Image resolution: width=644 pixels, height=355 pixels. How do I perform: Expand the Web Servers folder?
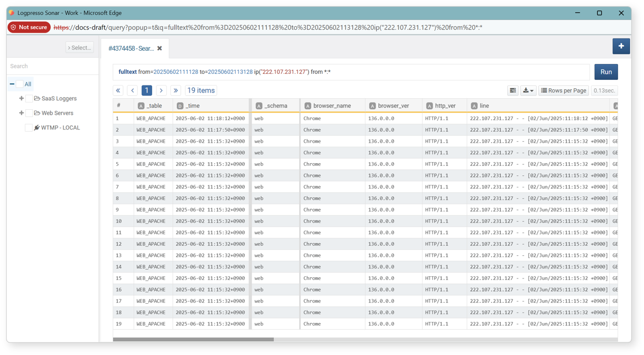(21, 113)
